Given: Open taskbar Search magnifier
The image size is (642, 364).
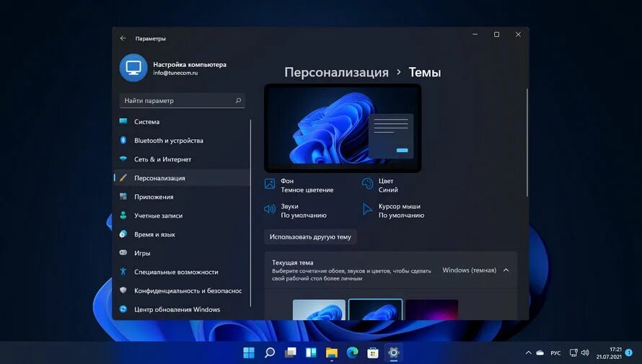Looking at the screenshot, I should pos(269,352).
